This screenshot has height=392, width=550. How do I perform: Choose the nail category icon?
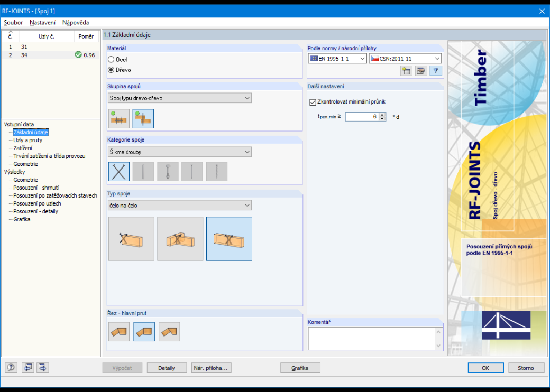click(192, 171)
